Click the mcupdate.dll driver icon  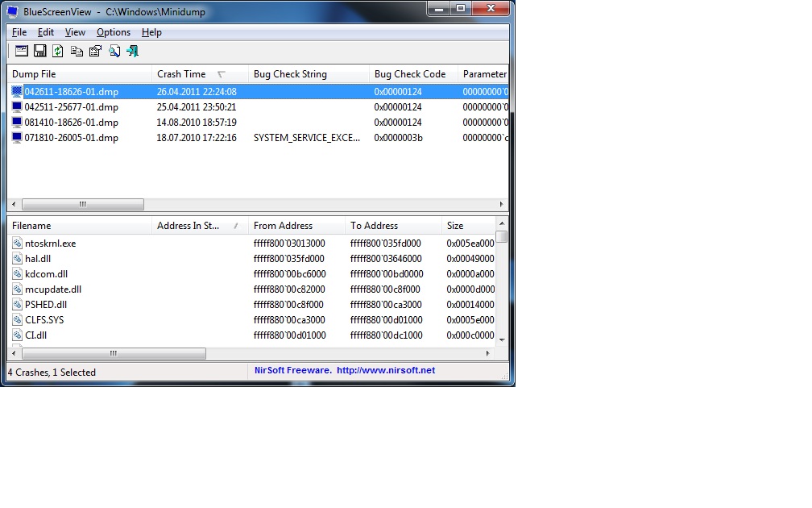(17, 289)
